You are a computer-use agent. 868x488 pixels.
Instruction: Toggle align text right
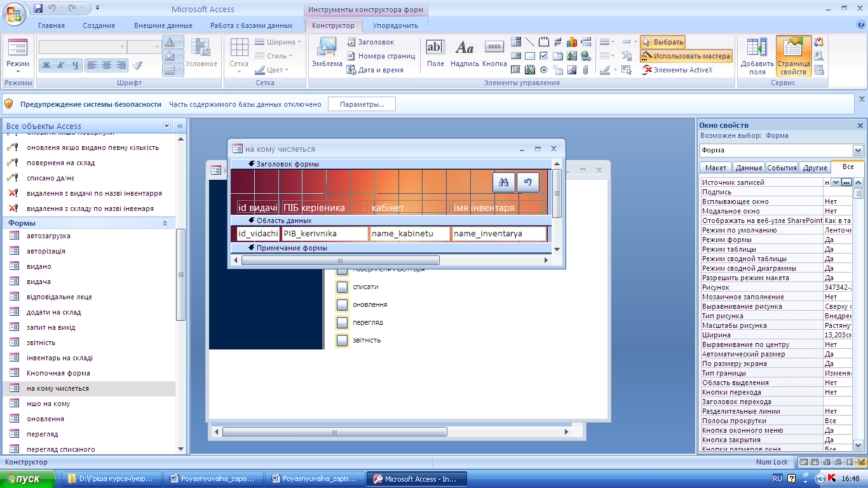pos(121,65)
